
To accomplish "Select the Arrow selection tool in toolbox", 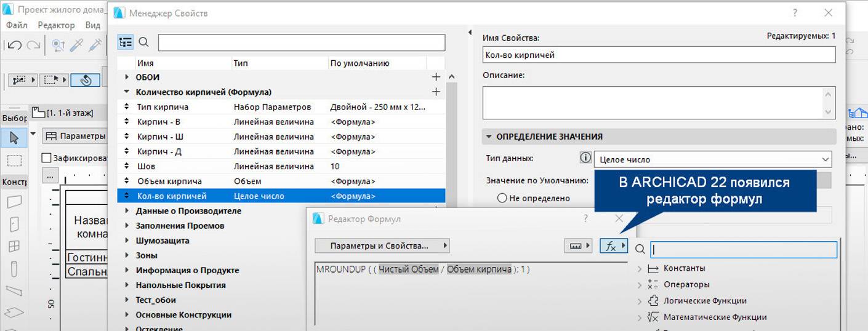I will point(14,138).
